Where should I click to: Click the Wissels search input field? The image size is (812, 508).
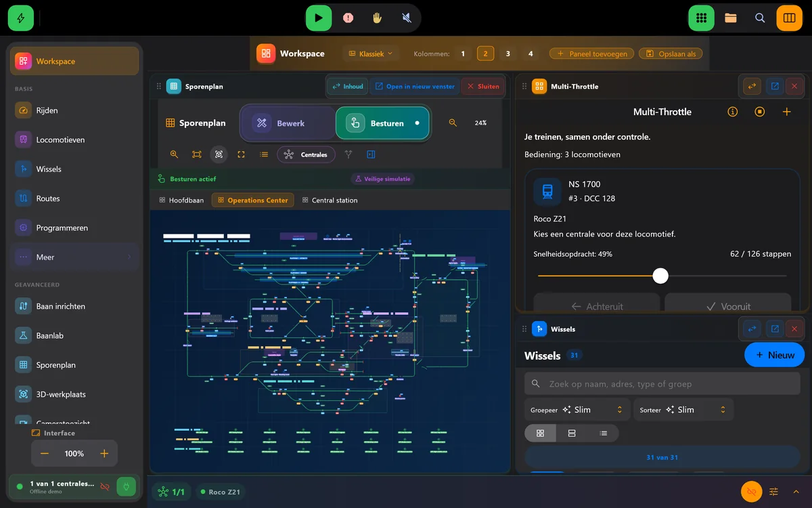[662, 383]
